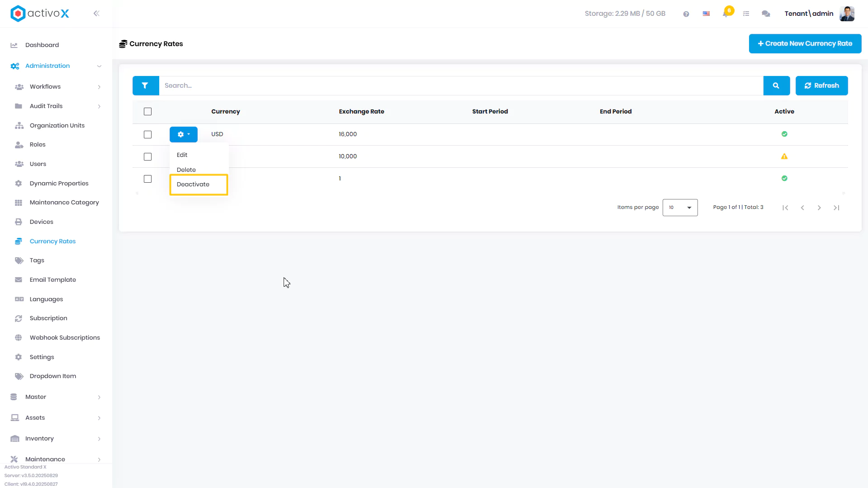Check the USD row checkbox
Screen dimensions: 868x488
click(x=147, y=135)
